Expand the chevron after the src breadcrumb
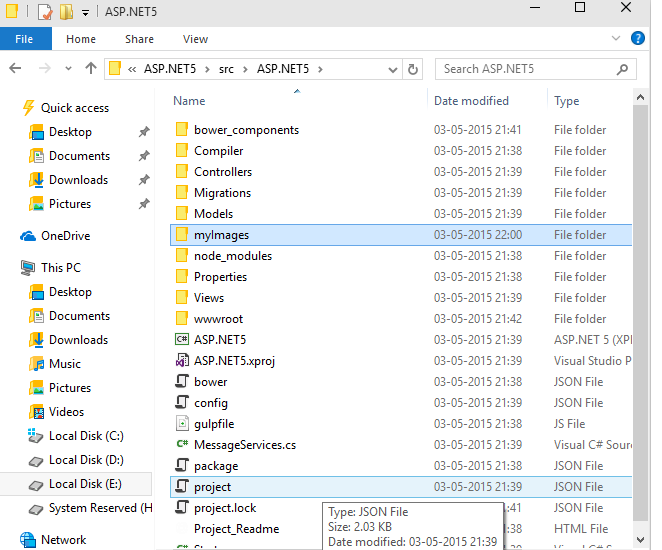 tap(245, 69)
